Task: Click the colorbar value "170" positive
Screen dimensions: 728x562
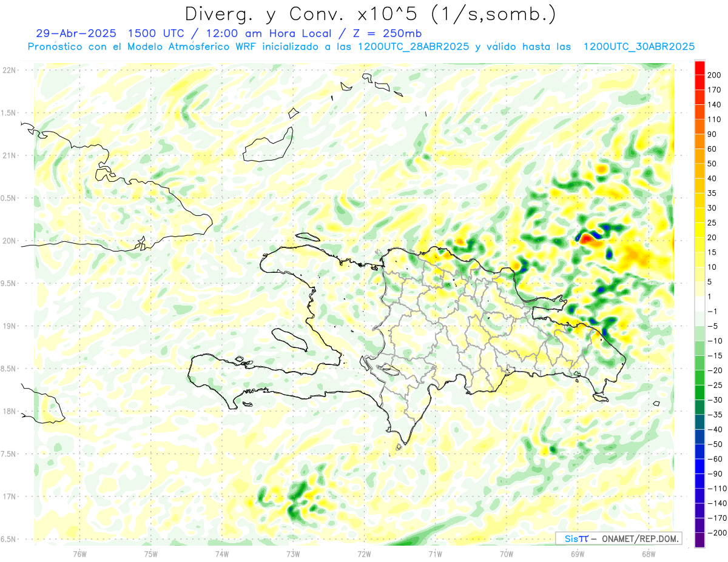Action: pyautogui.click(x=714, y=90)
